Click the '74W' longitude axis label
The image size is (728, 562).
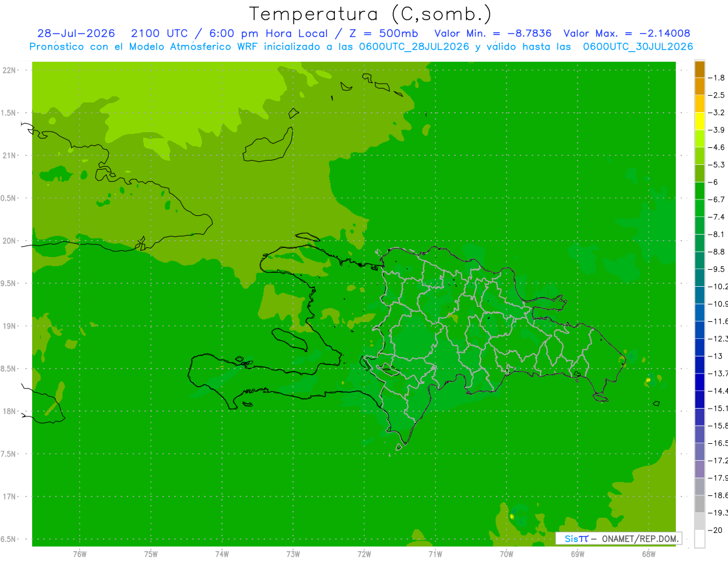(222, 554)
